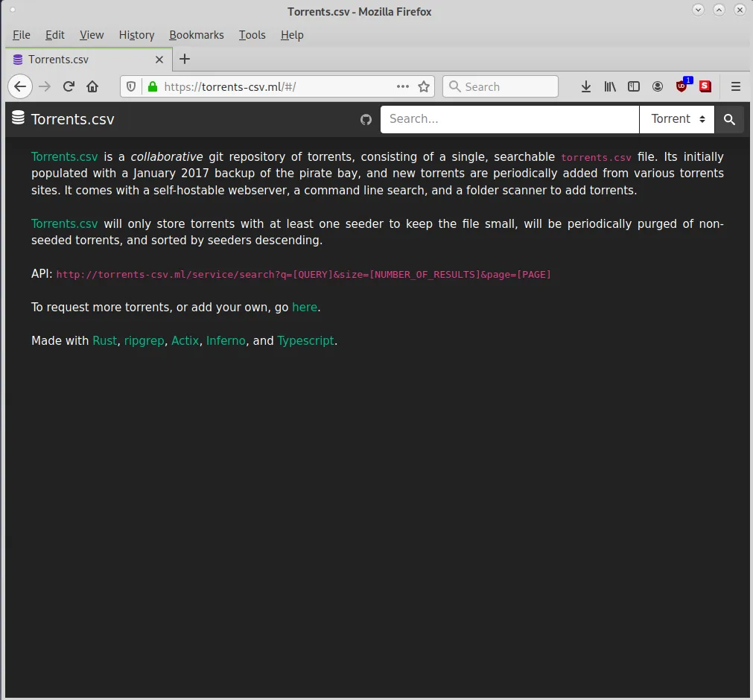Open the Downloads icon in the toolbar
The width and height of the screenshot is (753, 700).
pyautogui.click(x=586, y=86)
